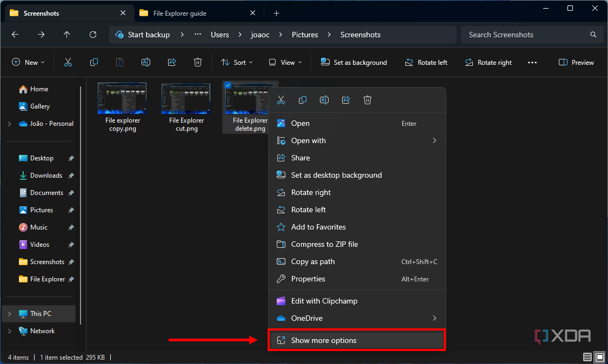Select the Cut icon in the toolbar
Screen dimensions: 608x364
[x=68, y=62]
